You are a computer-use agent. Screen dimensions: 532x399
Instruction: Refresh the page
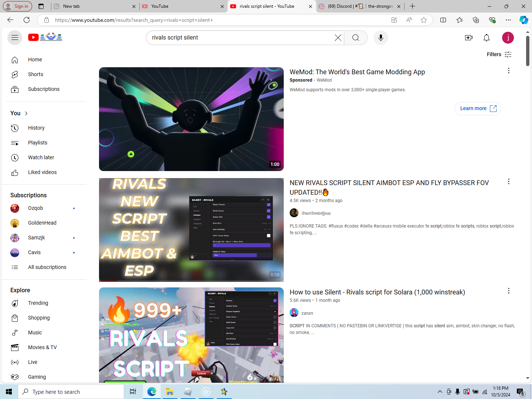(27, 20)
